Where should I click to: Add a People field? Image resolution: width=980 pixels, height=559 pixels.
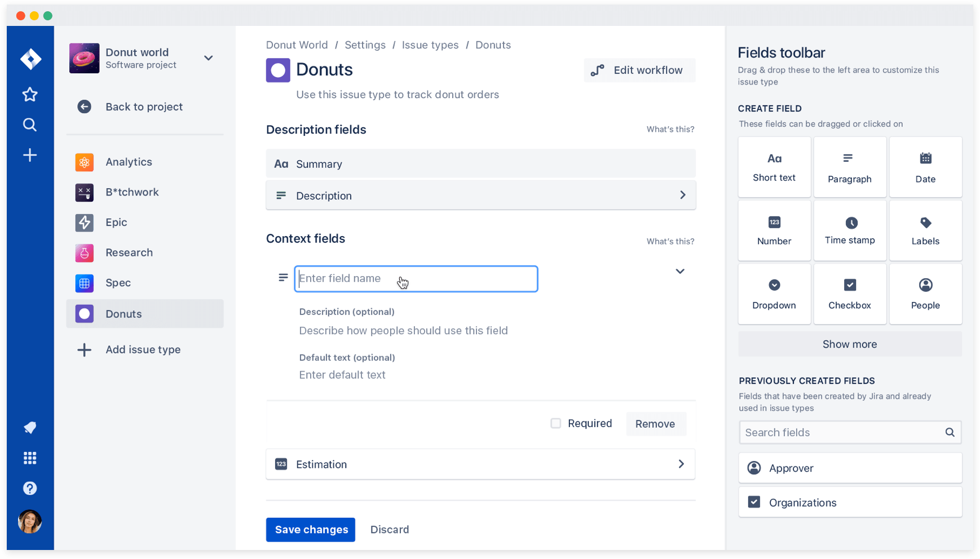[925, 294]
